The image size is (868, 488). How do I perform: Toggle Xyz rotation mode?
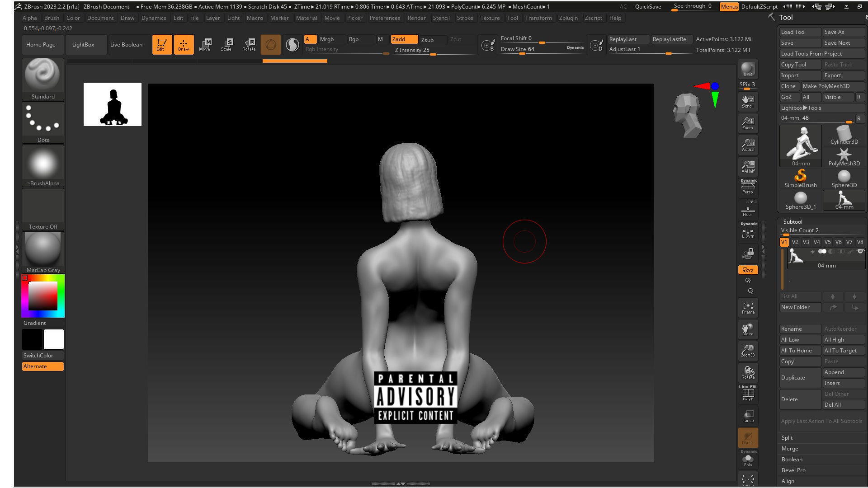[x=748, y=270]
